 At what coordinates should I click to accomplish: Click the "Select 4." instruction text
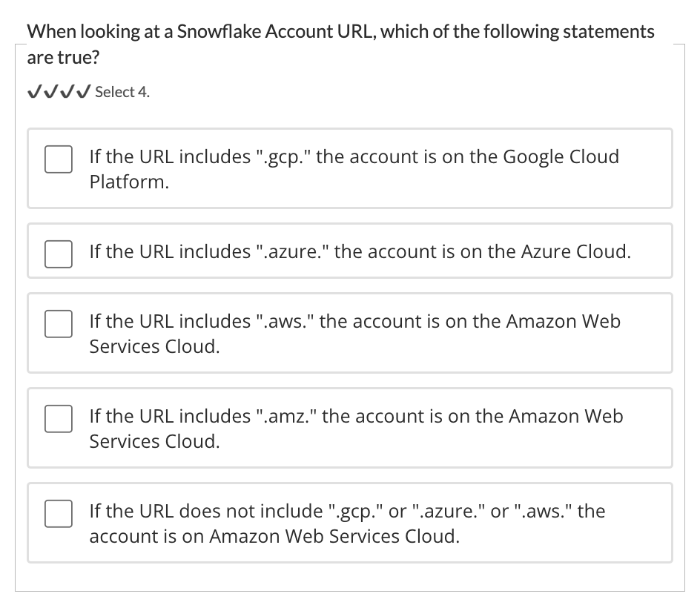tap(122, 92)
